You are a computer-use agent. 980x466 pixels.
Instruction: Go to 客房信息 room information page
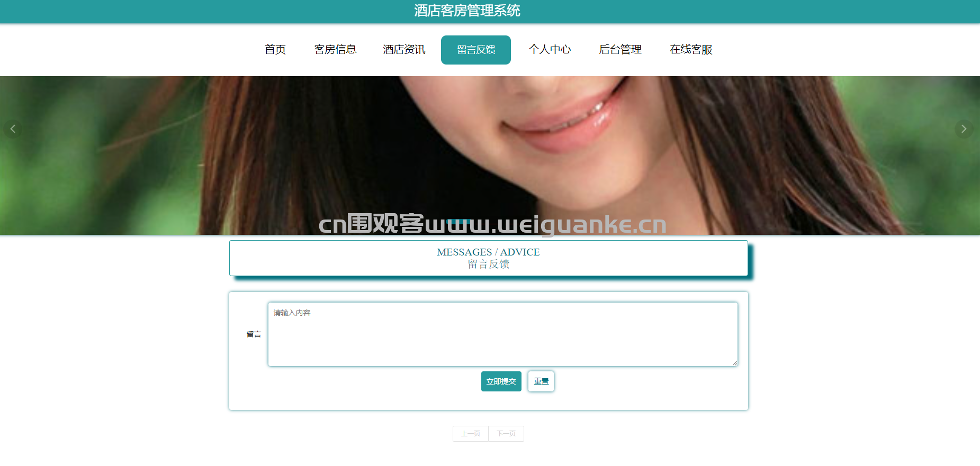(x=335, y=50)
